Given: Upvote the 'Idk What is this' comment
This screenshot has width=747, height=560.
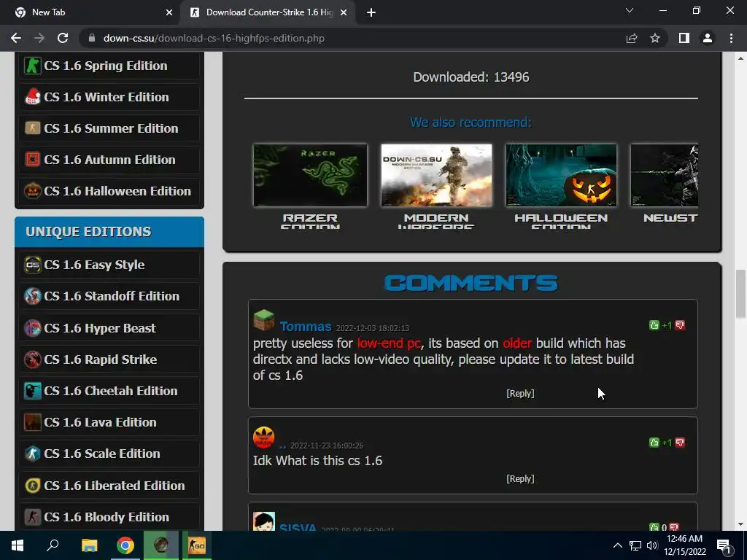Looking at the screenshot, I should (x=654, y=443).
